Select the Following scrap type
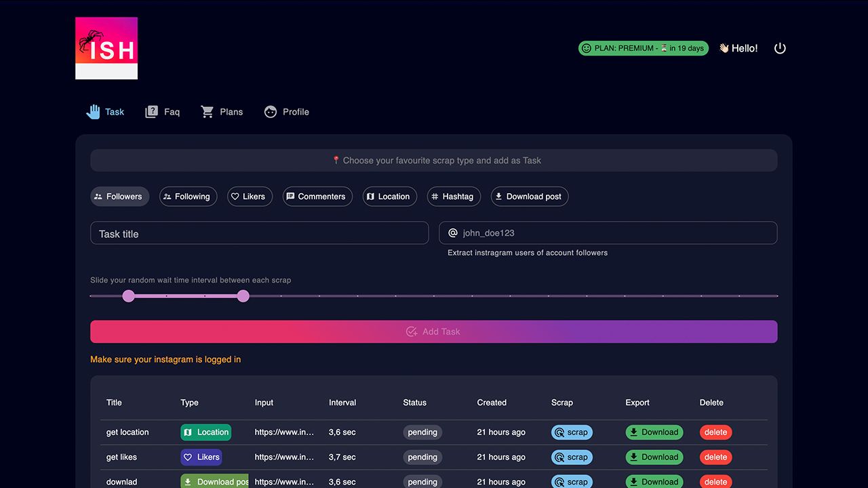Viewport: 868px width, 488px height. tap(188, 197)
